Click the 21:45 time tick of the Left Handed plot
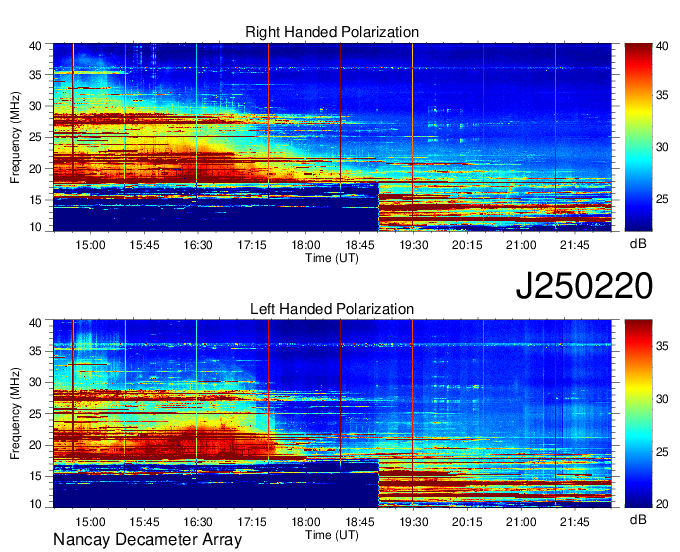The image size is (680, 552). click(575, 522)
